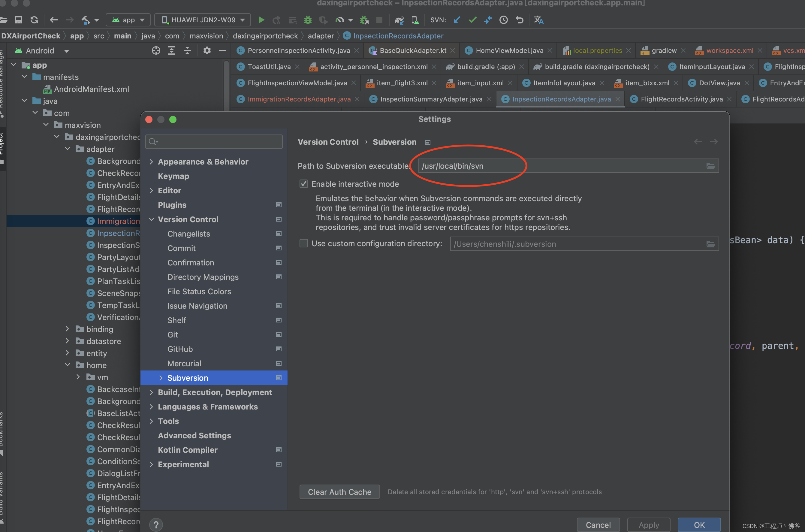
Task: Click the back navigation arrow in toolbar
Action: click(x=54, y=20)
